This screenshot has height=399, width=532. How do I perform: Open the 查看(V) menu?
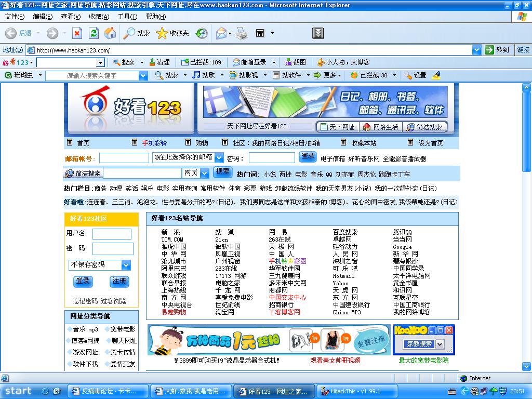[71, 16]
